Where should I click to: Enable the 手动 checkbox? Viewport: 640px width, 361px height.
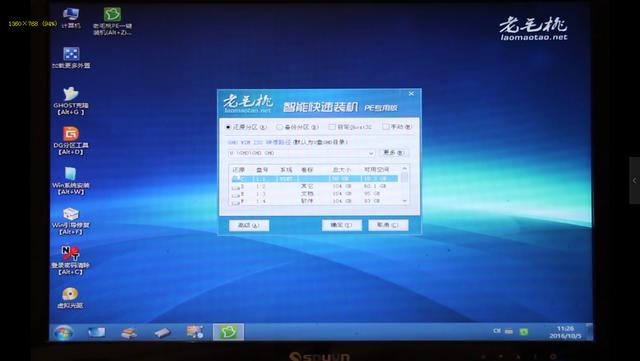(397, 127)
